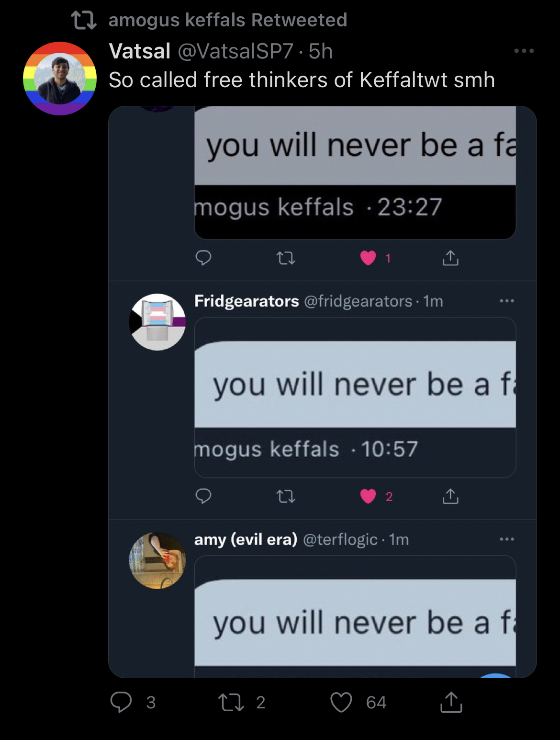The image size is (560, 740).
Task: Open Vatsal's rainbow profile picture
Action: click(60, 79)
